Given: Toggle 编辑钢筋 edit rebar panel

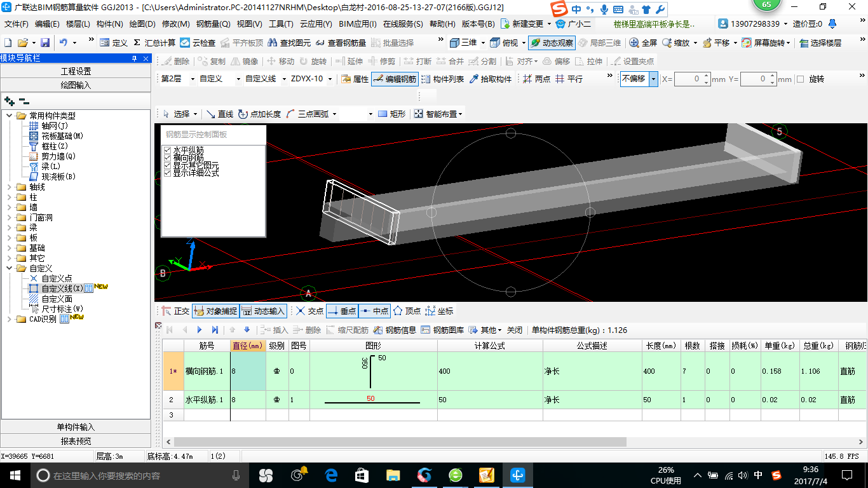Looking at the screenshot, I should [x=395, y=79].
